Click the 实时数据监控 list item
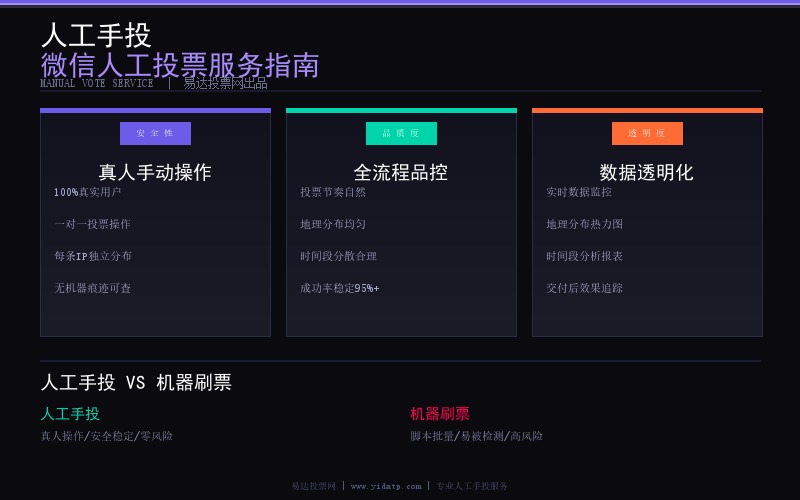The image size is (800, 500). click(579, 192)
